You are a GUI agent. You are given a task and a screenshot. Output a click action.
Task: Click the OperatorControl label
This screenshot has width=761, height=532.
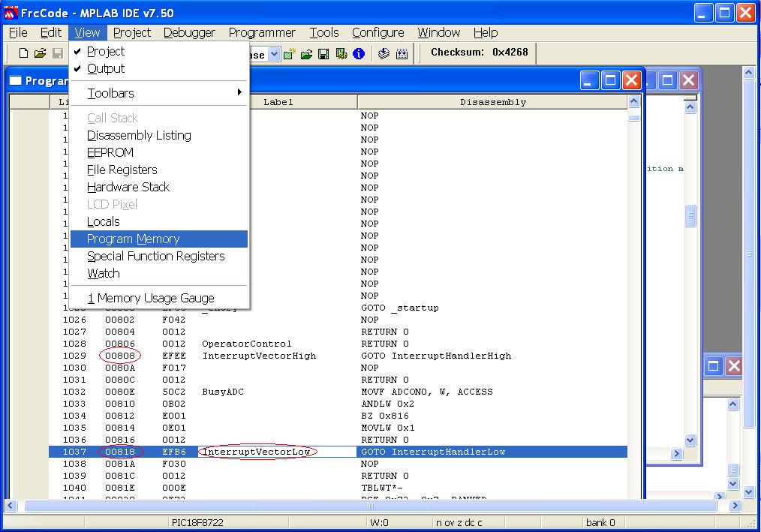(x=247, y=344)
